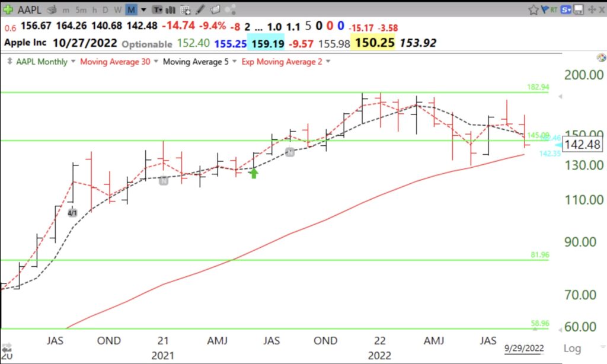Click the move window cross-arrows icon
The width and height of the screenshot is (607, 364).
(592, 9)
